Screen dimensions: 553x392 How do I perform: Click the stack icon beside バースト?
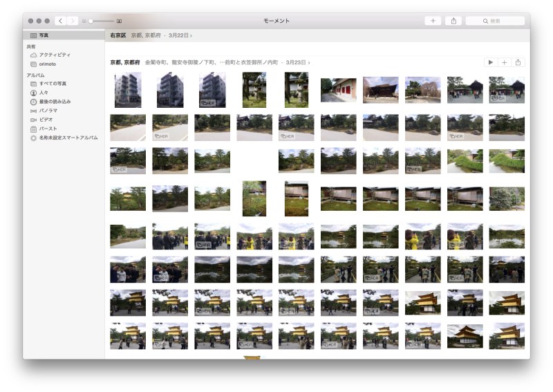[33, 129]
